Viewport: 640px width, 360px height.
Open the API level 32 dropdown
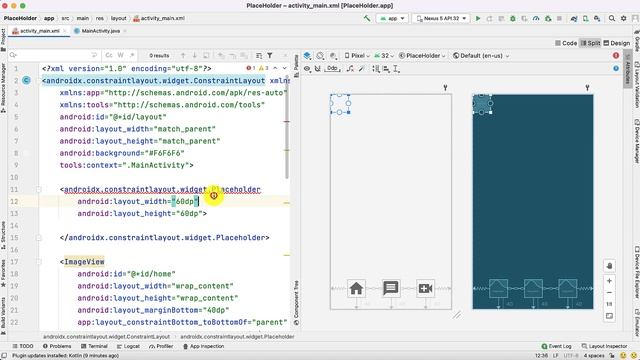(x=384, y=56)
